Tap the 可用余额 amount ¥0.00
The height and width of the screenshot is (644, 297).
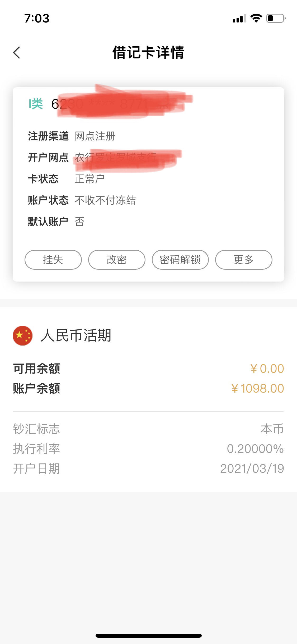tap(267, 369)
